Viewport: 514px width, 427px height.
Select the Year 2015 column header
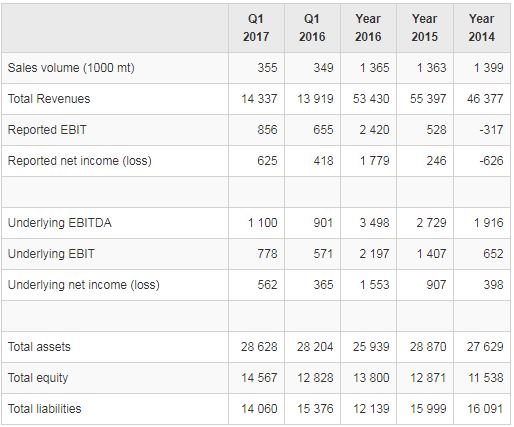(425, 28)
